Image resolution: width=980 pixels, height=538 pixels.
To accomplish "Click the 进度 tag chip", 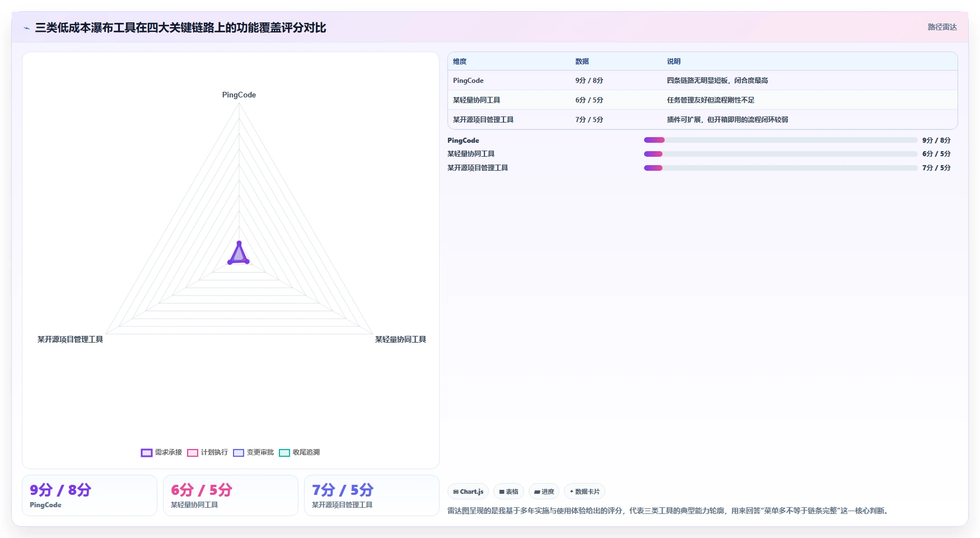I will point(544,492).
